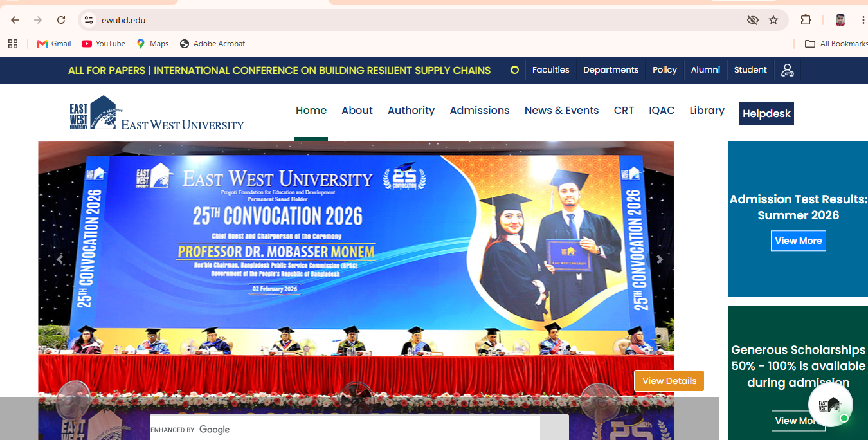Open the YouTube bookmark
Viewport: 868px width, 440px height.
pos(104,44)
